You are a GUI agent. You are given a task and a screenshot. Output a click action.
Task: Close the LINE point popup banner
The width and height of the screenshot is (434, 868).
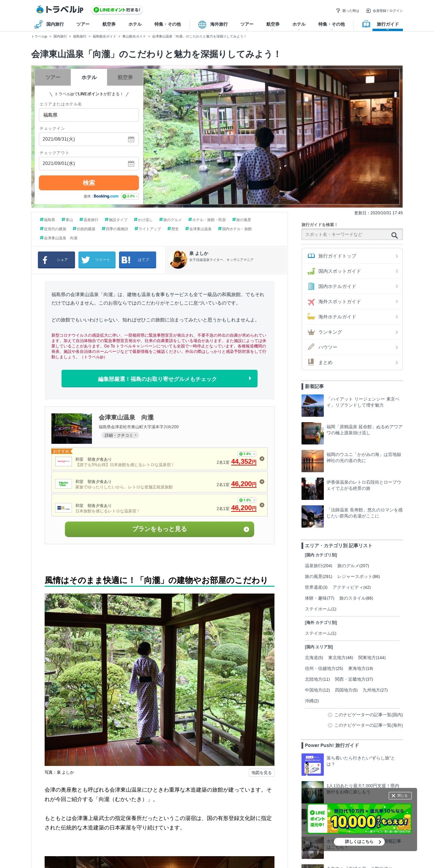[x=400, y=796]
